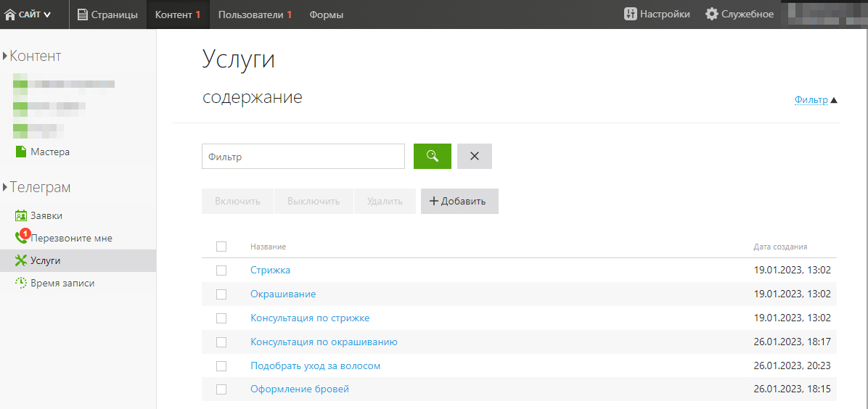Image resolution: width=868 pixels, height=409 pixels.
Task: Open the Окрашивание service link
Action: click(x=283, y=294)
